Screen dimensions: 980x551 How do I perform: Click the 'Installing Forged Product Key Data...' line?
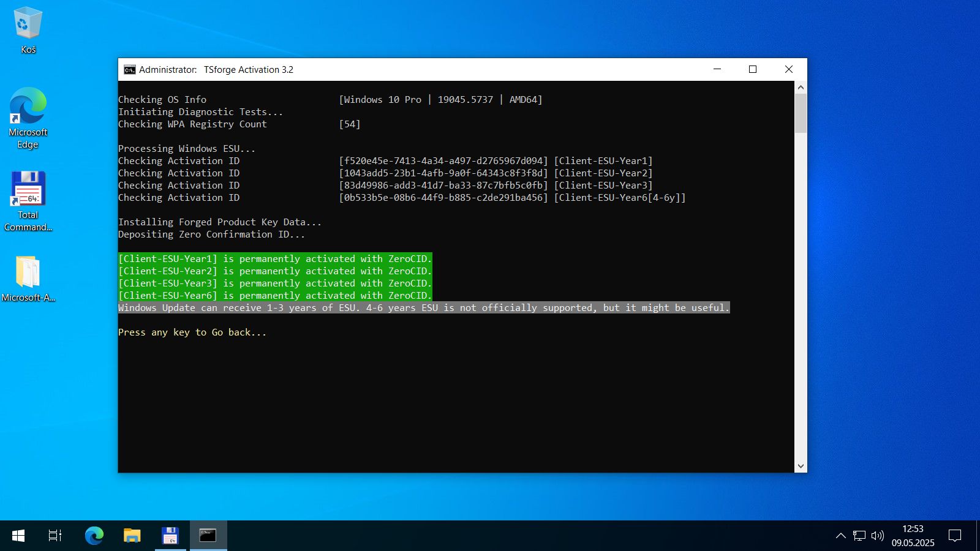pyautogui.click(x=220, y=222)
